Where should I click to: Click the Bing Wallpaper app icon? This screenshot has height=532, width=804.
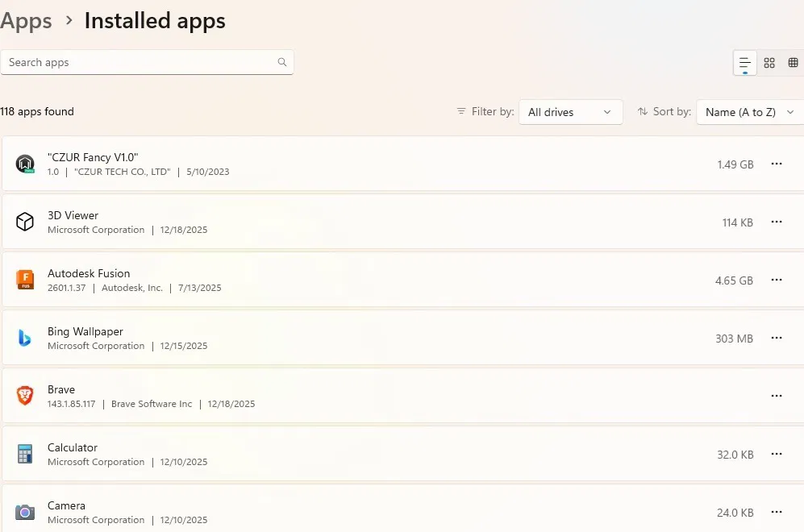pyautogui.click(x=24, y=338)
